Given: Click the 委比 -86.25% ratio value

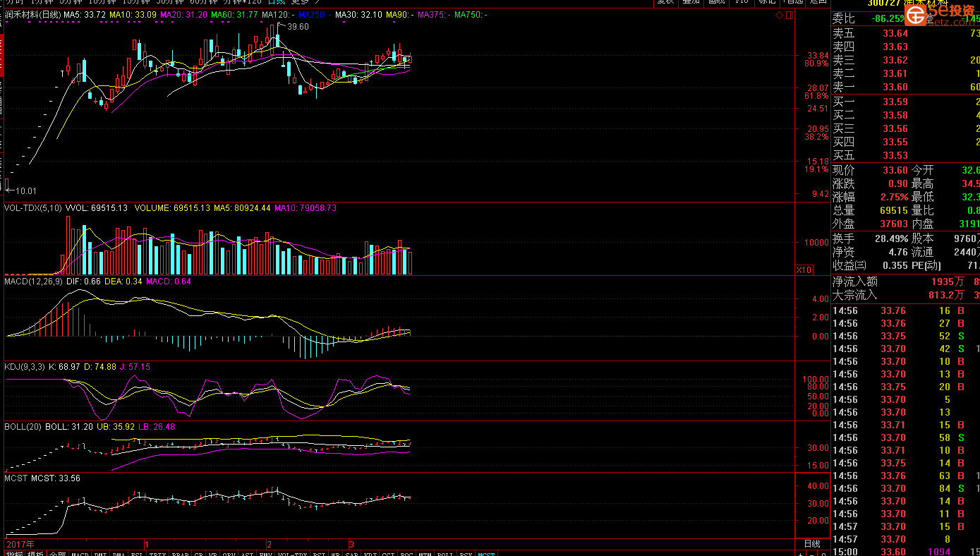Looking at the screenshot, I should (x=887, y=19).
